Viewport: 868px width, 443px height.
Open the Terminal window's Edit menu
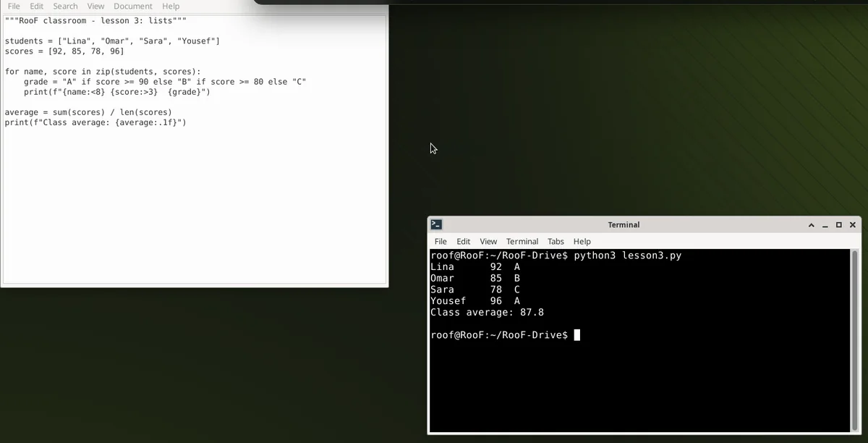click(464, 241)
